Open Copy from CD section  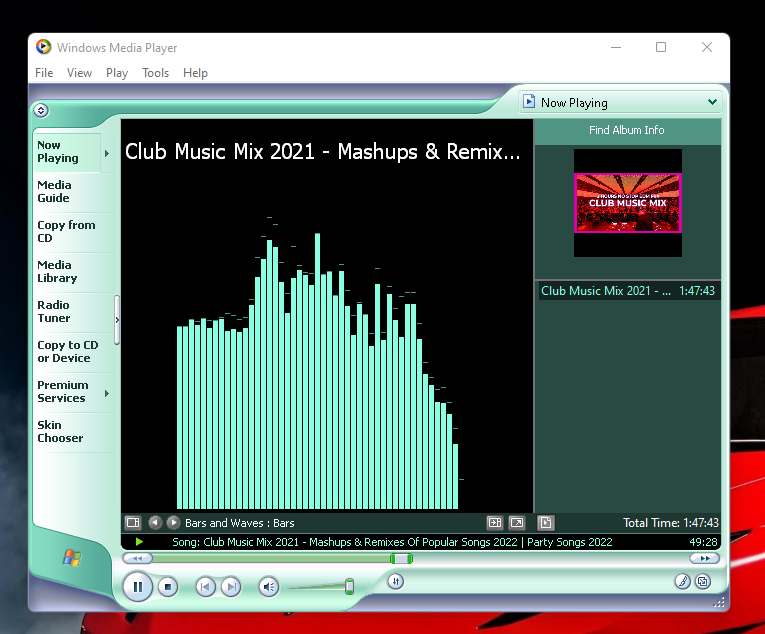pyautogui.click(x=73, y=231)
